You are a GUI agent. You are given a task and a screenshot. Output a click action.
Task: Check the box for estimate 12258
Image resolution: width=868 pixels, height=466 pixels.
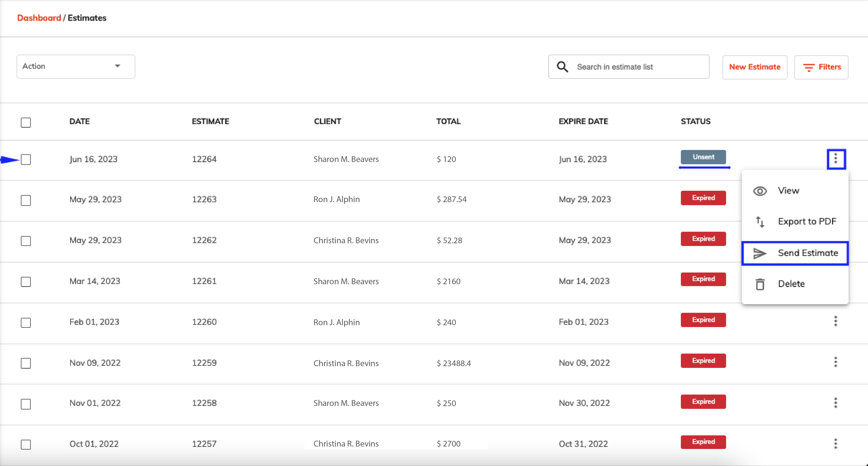pos(26,404)
